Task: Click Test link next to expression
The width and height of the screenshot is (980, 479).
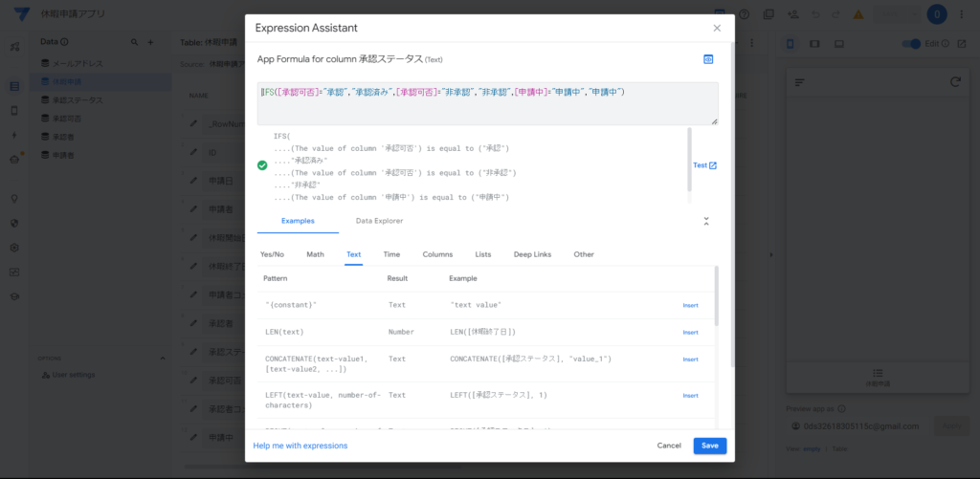Action: click(705, 165)
